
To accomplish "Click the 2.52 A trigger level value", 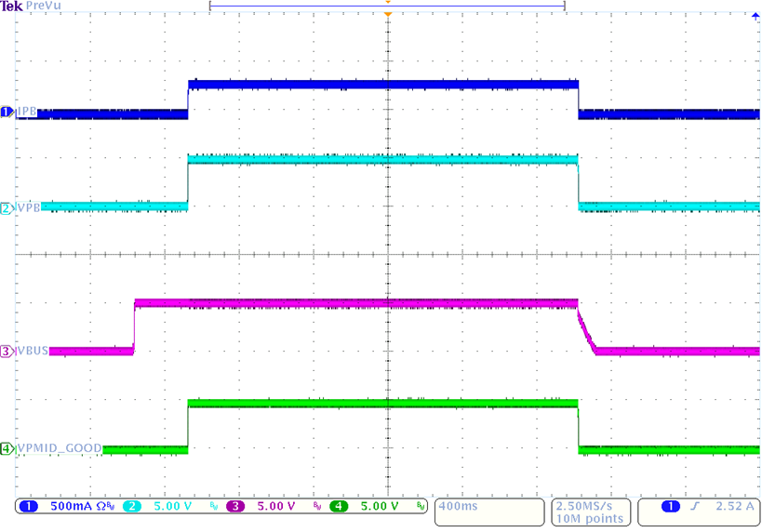I will click(x=732, y=507).
